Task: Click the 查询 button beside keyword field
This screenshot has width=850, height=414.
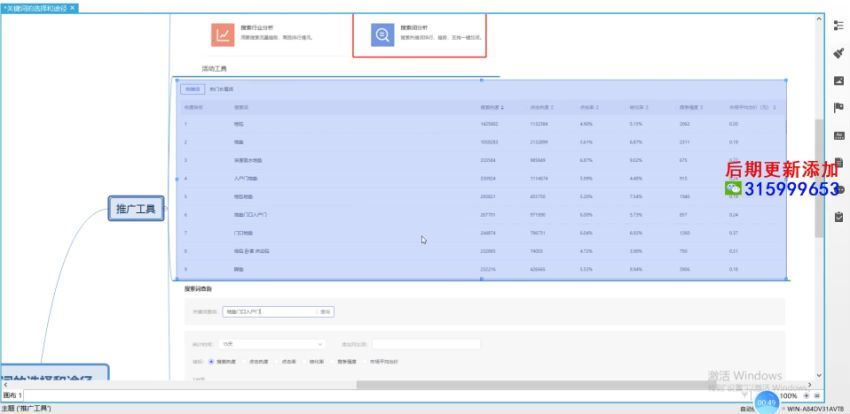Action: 325,312
